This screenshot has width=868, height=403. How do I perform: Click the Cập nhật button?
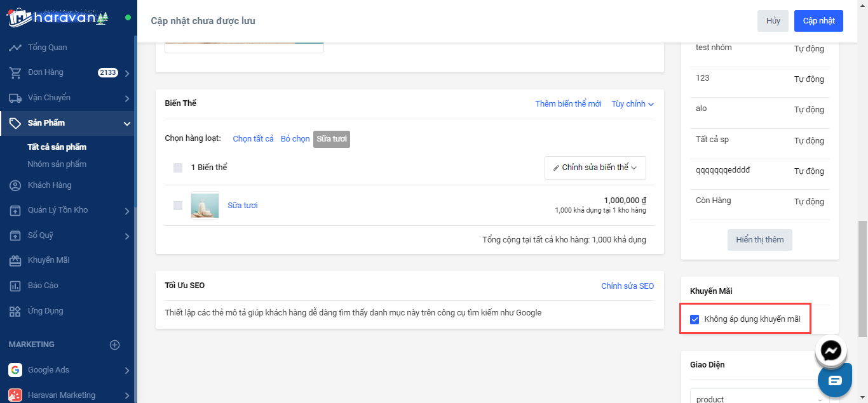click(818, 21)
